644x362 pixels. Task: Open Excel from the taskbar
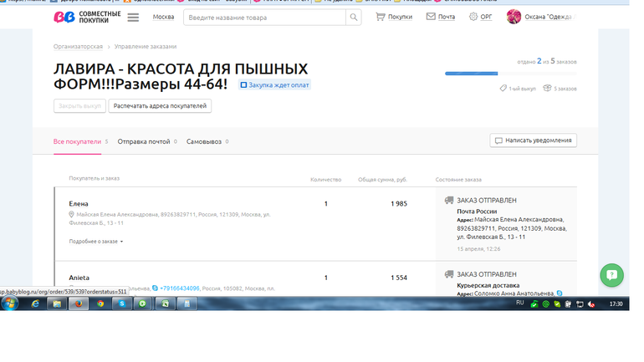(x=165, y=303)
